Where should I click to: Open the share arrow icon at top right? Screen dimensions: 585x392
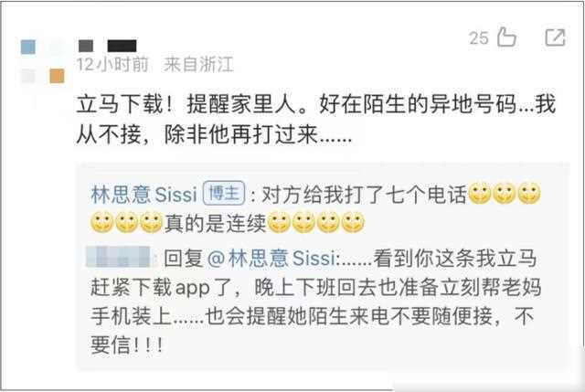coord(555,37)
